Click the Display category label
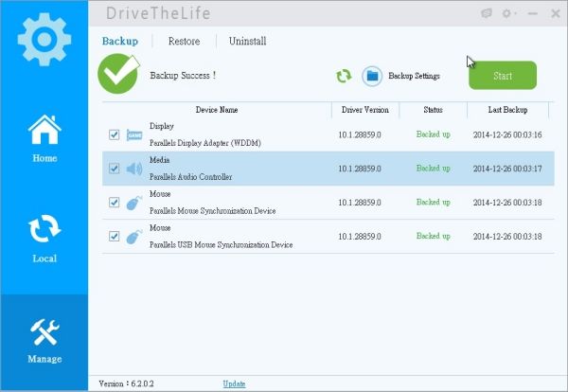The height and width of the screenshot is (392, 568). 162,126
